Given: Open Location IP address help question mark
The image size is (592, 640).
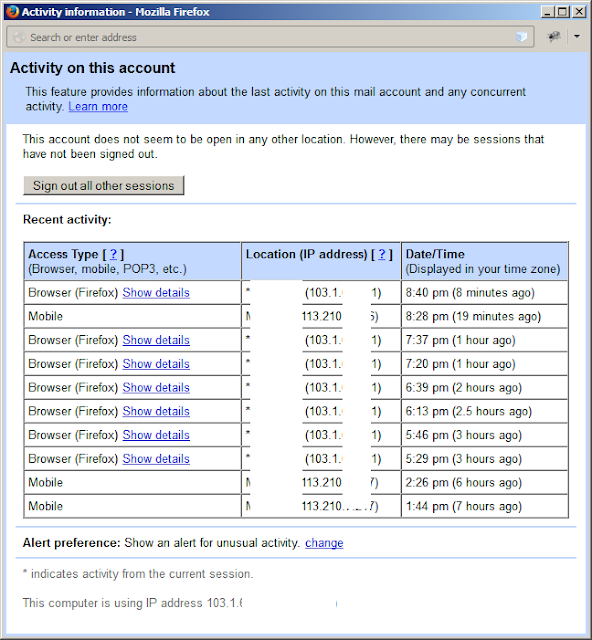Looking at the screenshot, I should point(382,254).
